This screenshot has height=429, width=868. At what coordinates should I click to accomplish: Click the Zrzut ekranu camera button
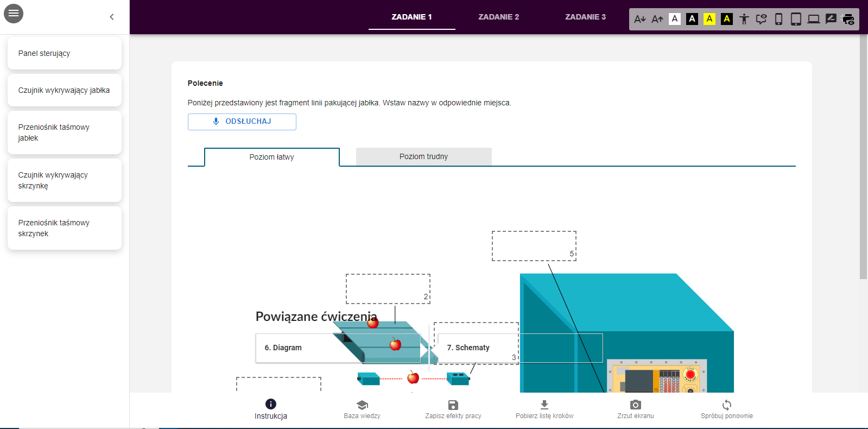click(x=635, y=408)
